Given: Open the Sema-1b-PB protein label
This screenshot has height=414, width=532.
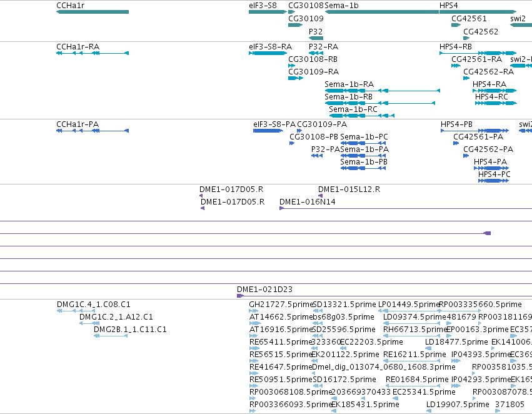Looking at the screenshot, I should 364,162.
